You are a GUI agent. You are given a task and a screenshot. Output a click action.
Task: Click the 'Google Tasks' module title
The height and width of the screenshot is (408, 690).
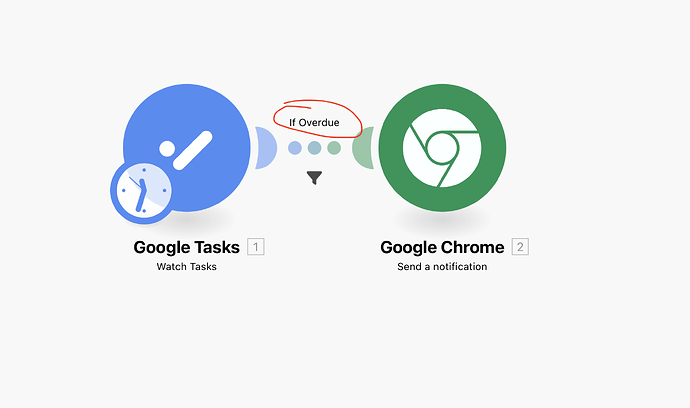point(187,247)
